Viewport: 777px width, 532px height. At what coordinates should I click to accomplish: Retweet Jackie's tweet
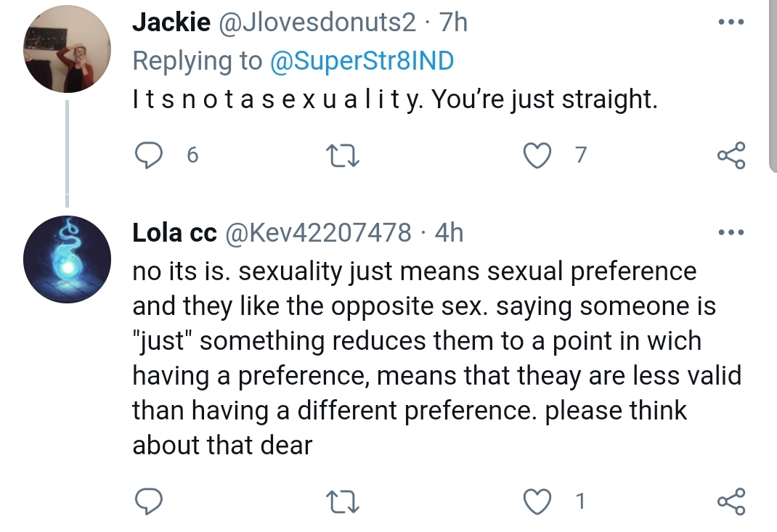[x=343, y=155]
